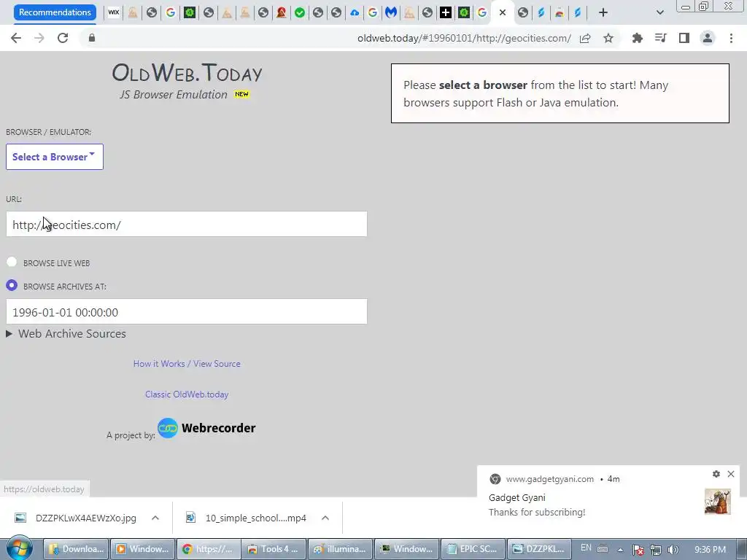Select the Browse Live Web radio button

coord(12,262)
